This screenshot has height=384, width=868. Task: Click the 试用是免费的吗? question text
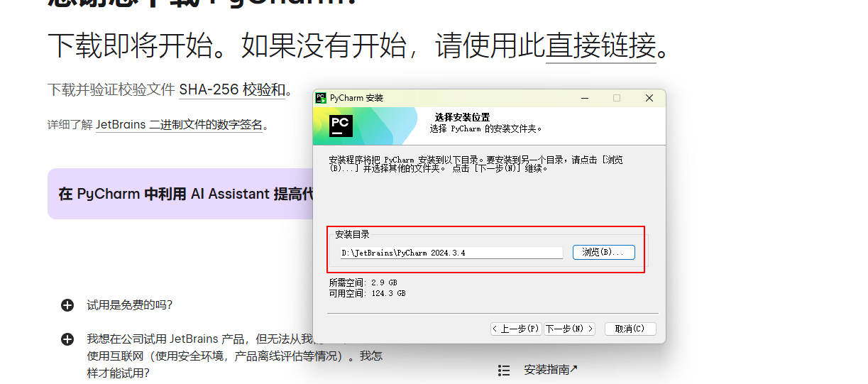coord(129,305)
